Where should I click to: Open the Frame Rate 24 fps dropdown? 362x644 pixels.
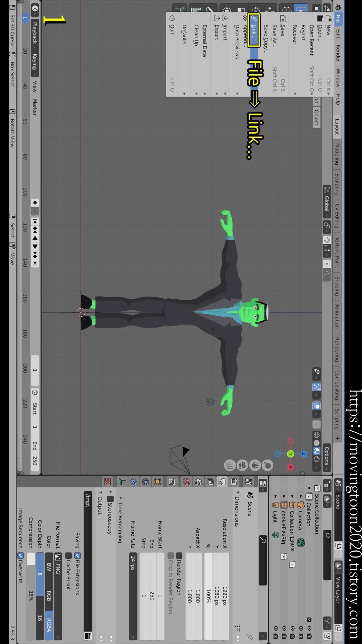click(133, 596)
